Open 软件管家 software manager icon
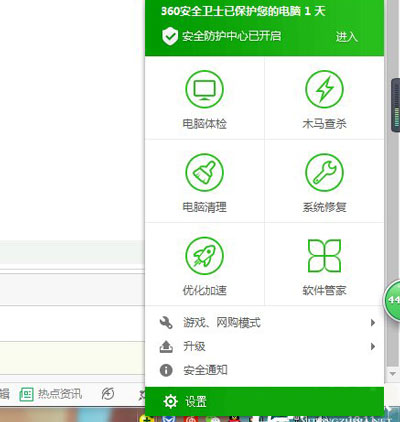This screenshot has height=422, width=400. [x=324, y=256]
